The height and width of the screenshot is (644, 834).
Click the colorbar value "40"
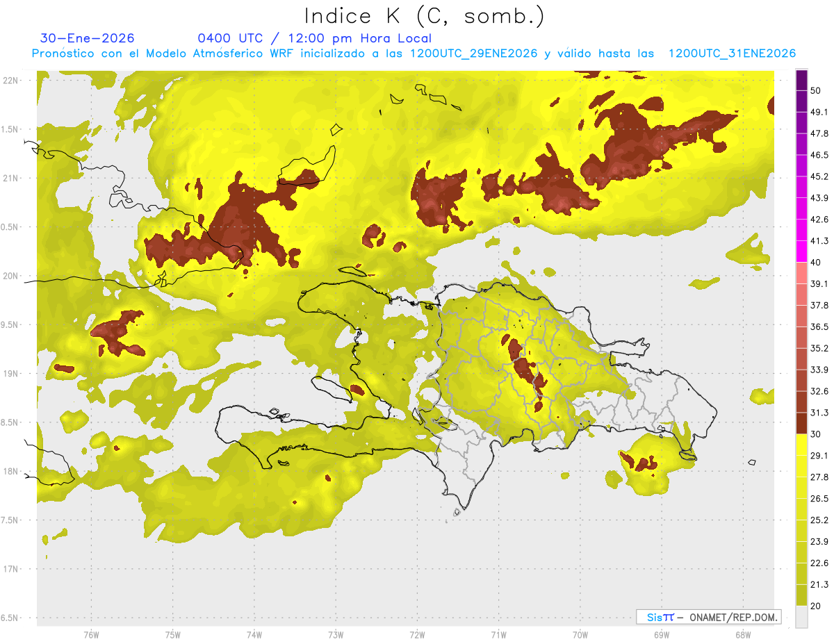tap(816, 263)
